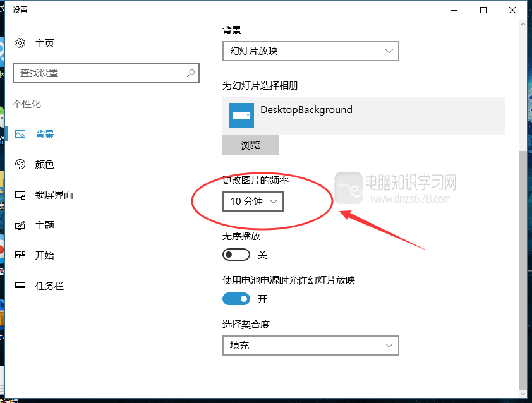Screen dimensions: 532x403
Task: Open the 颜色 settings page
Action: (x=44, y=164)
